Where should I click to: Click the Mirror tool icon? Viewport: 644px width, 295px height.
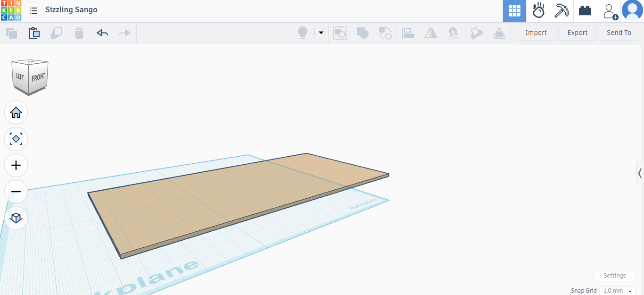(431, 33)
